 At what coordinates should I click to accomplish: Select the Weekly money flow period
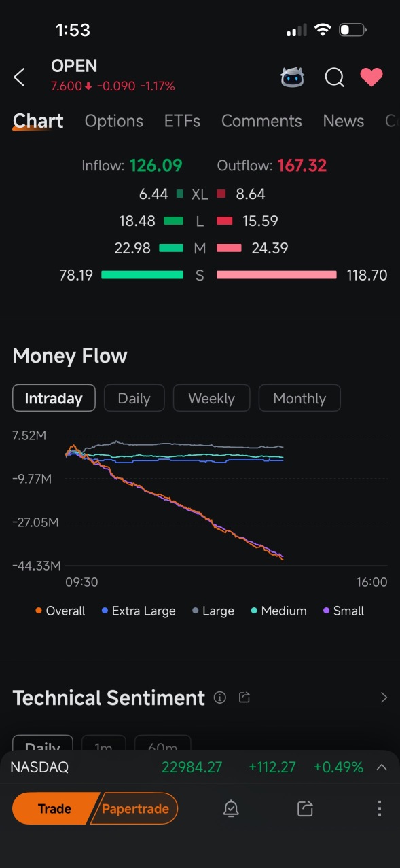point(211,398)
